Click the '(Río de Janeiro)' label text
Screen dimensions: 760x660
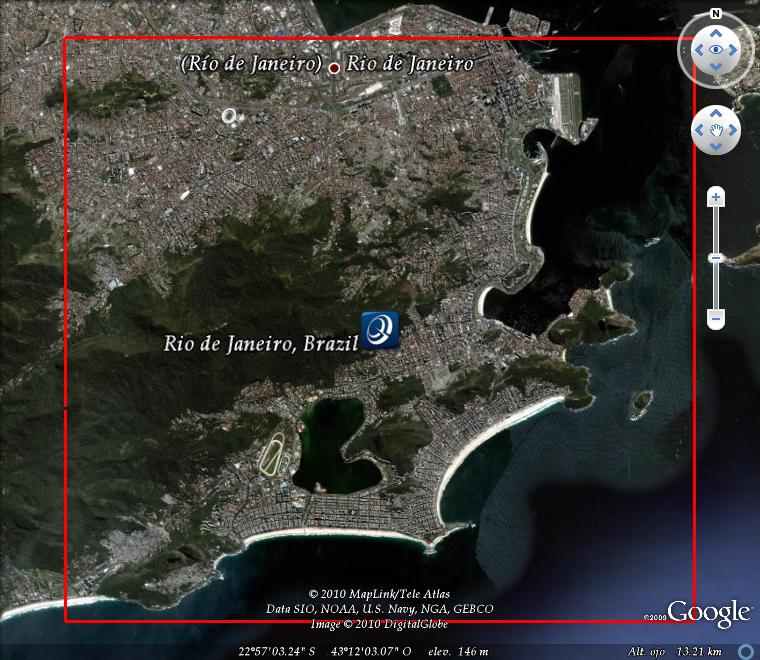(x=251, y=64)
